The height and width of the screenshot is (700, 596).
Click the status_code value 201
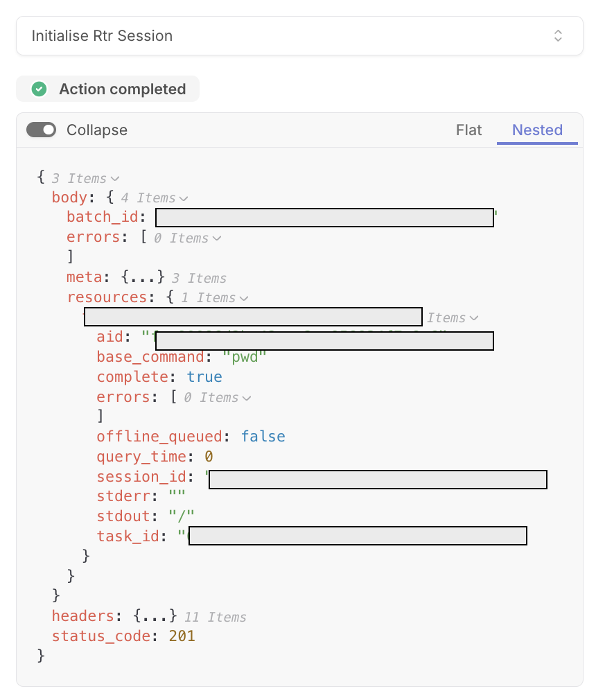[x=182, y=636]
